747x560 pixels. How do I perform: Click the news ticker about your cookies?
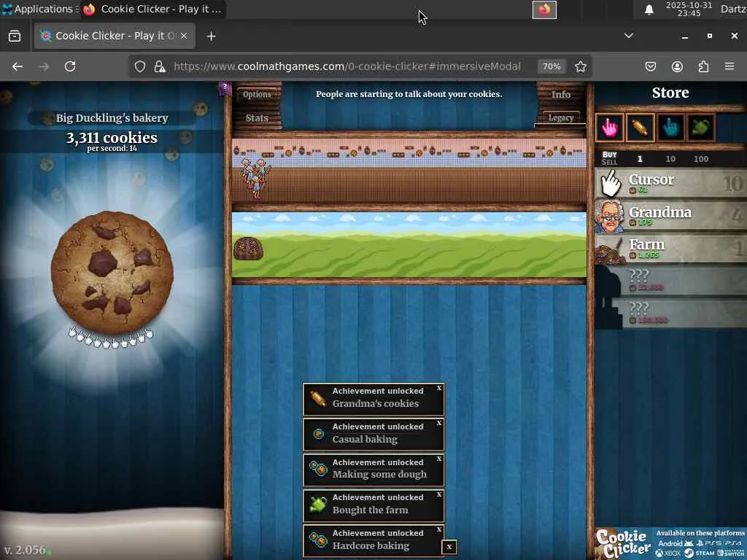click(x=409, y=94)
